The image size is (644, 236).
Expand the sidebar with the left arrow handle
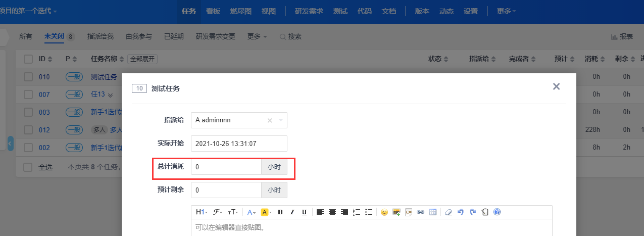[11, 144]
